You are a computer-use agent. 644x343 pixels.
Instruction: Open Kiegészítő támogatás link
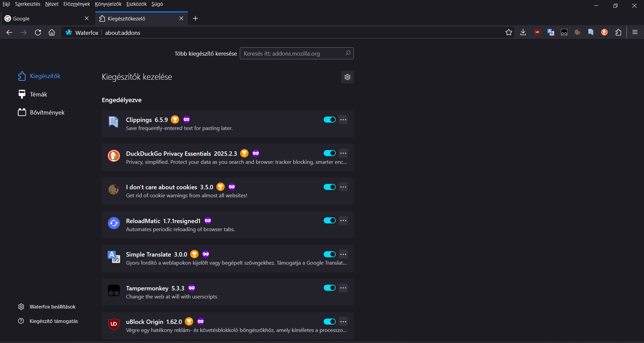[x=48, y=321]
